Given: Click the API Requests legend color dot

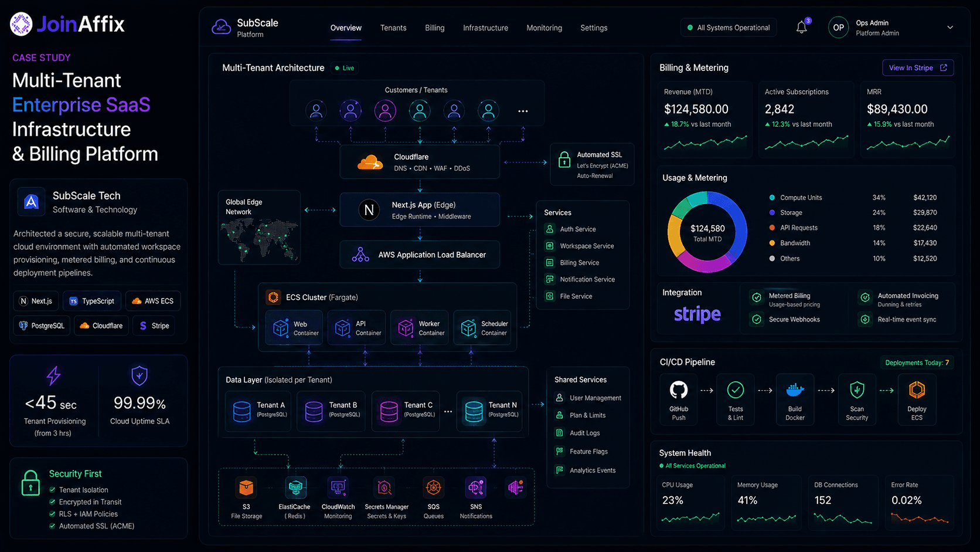Looking at the screenshot, I should [x=772, y=228].
